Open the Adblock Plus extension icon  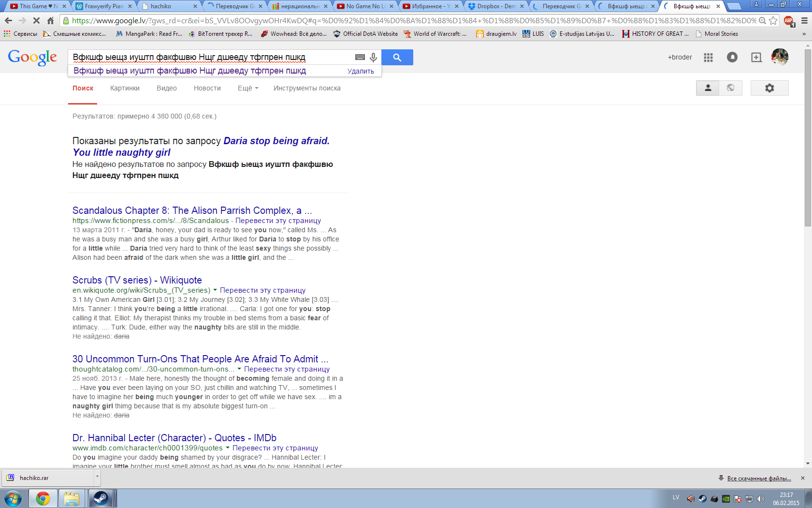click(789, 21)
